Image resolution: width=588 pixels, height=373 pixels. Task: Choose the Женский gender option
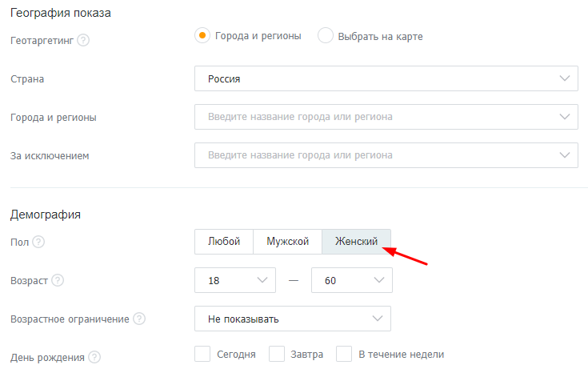(356, 242)
